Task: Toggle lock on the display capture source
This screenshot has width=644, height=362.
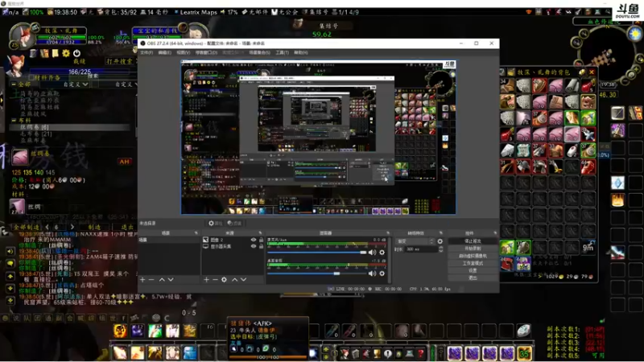Action: pyautogui.click(x=261, y=246)
